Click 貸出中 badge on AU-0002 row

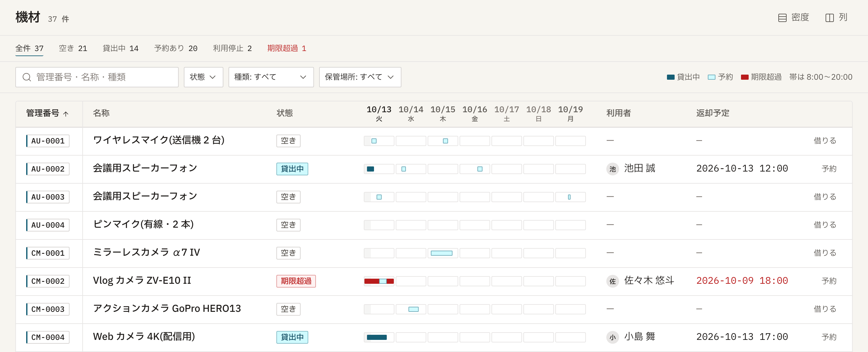[292, 169]
